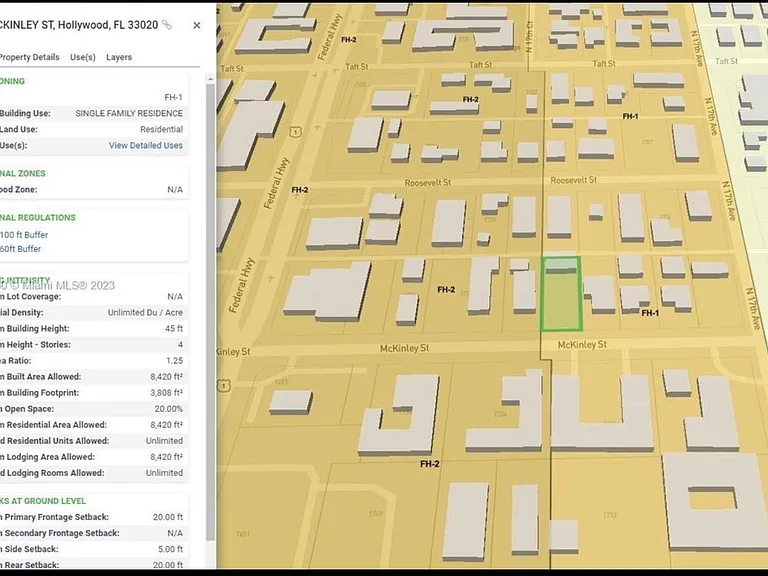
Task: Select the 60ft Buffer regulation
Action: tap(21, 249)
